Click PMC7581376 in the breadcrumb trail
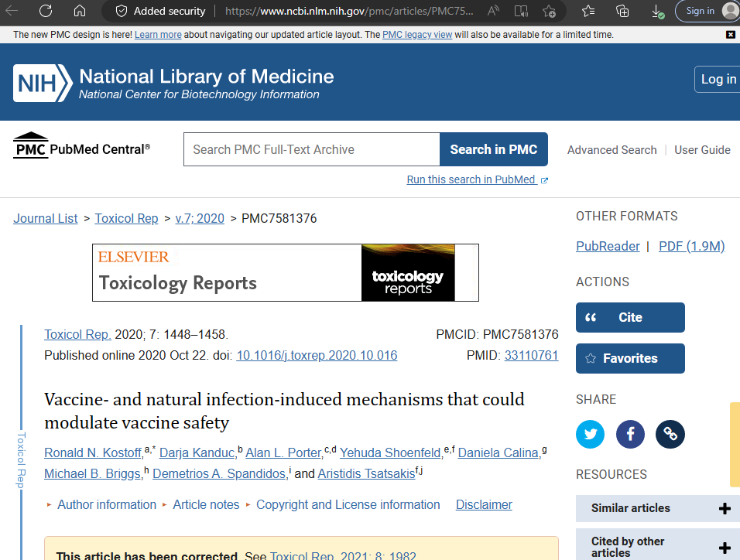The width and height of the screenshot is (740, 560). (279, 218)
